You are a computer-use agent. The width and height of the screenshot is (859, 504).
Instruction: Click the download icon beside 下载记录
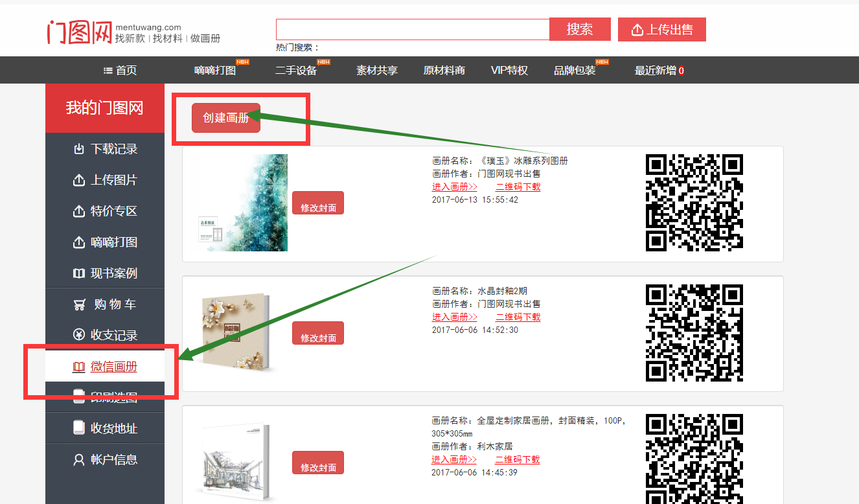79,149
